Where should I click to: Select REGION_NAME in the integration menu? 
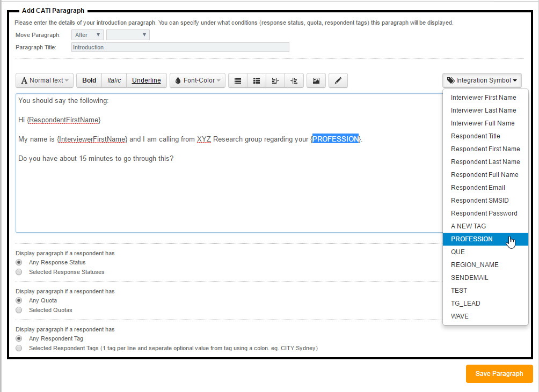coord(474,265)
